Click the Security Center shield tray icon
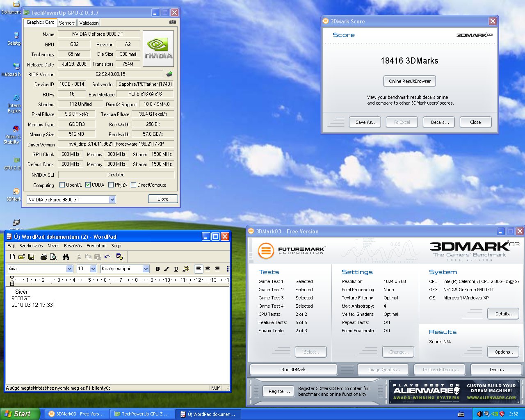 click(501, 414)
